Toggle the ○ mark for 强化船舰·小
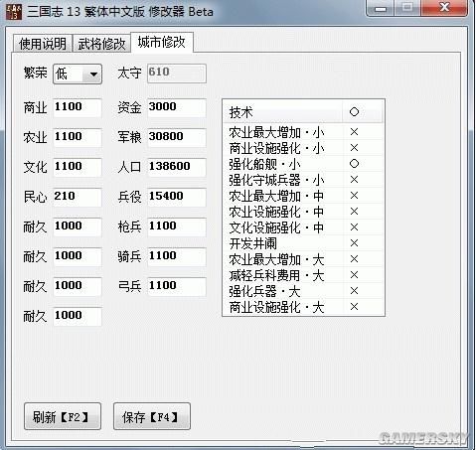476x450 pixels. (354, 164)
